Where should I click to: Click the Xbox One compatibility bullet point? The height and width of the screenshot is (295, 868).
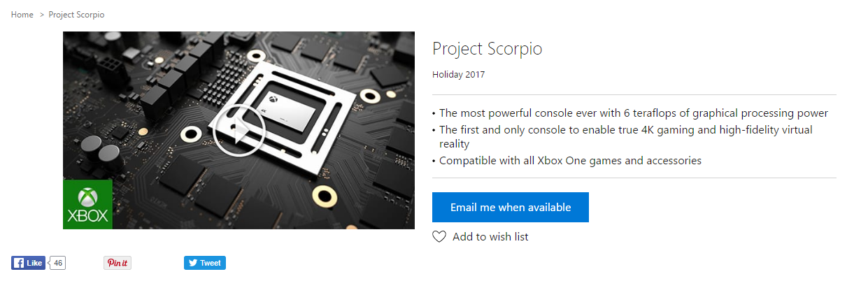(x=567, y=161)
